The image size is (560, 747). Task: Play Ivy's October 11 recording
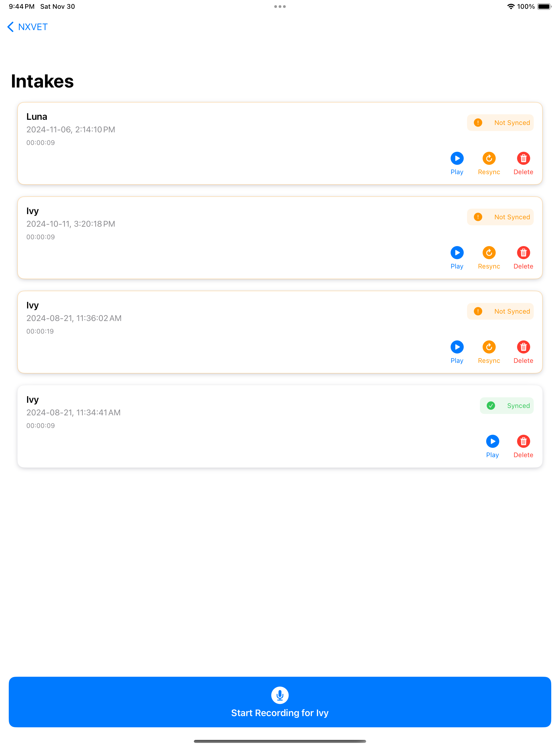click(x=457, y=258)
